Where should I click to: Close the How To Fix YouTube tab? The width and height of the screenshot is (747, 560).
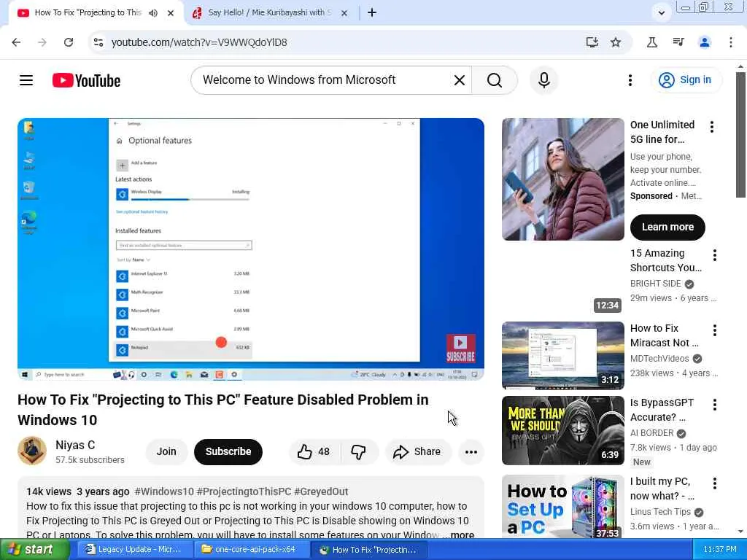click(171, 13)
